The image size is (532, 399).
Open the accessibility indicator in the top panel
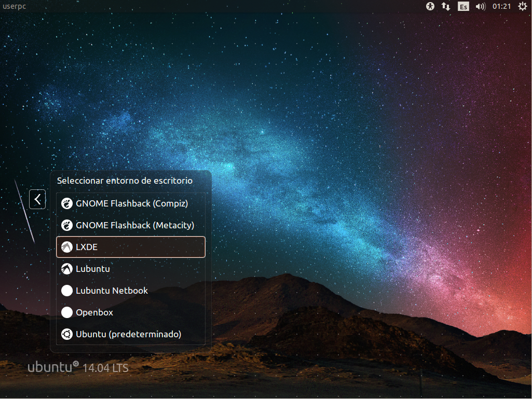click(430, 7)
